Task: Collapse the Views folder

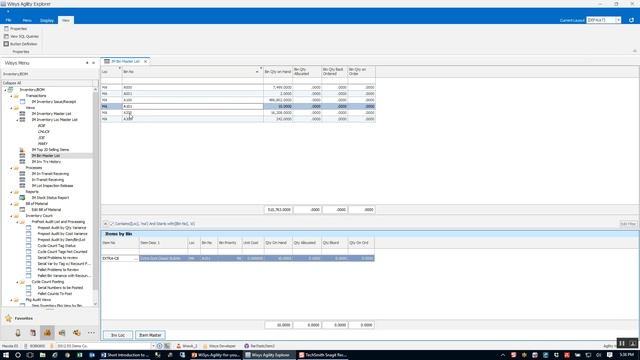Action: [x=11, y=108]
